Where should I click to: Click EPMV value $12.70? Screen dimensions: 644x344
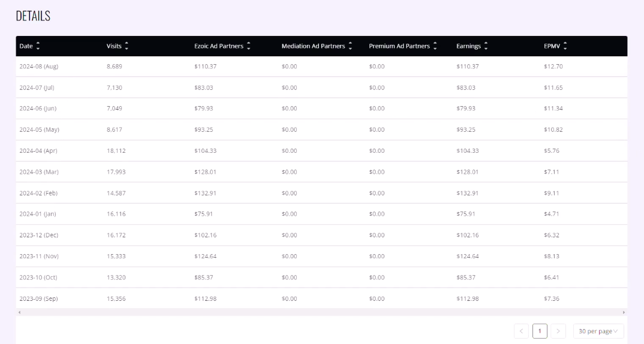[553, 66]
